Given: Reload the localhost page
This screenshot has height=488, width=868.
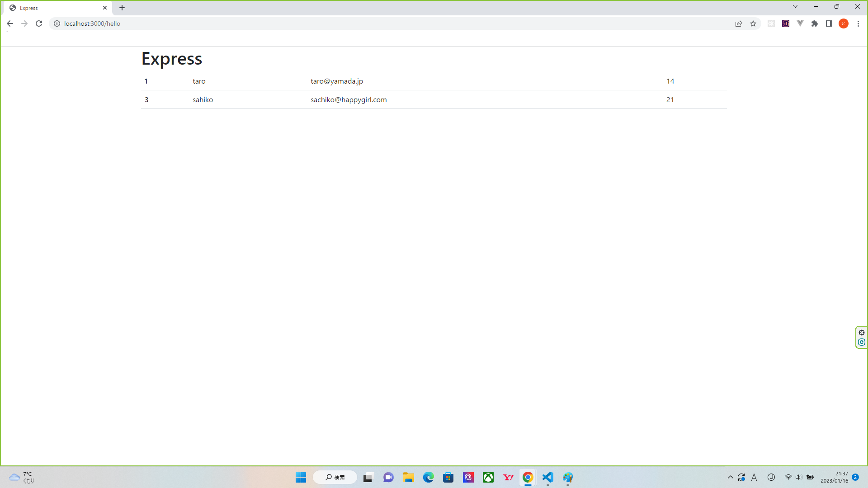Looking at the screenshot, I should coord(39,23).
